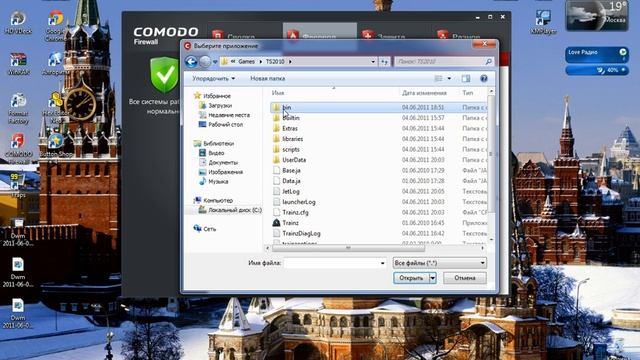Sort files by the Тип column
The width and height of the screenshot is (640, 360).
point(468,93)
